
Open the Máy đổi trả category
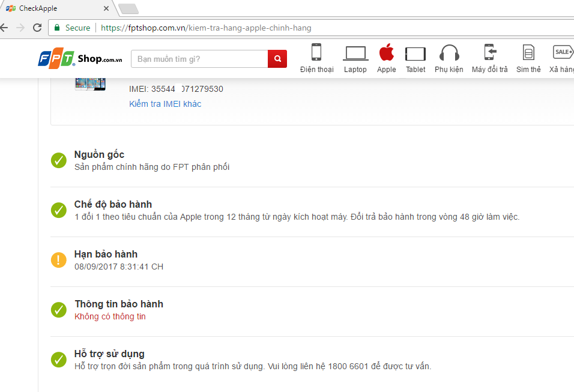[x=489, y=59]
